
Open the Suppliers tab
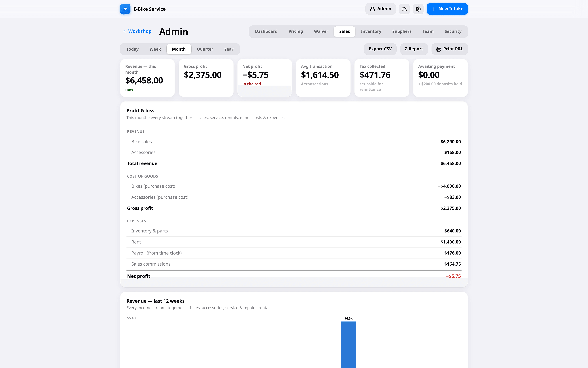coord(402,31)
